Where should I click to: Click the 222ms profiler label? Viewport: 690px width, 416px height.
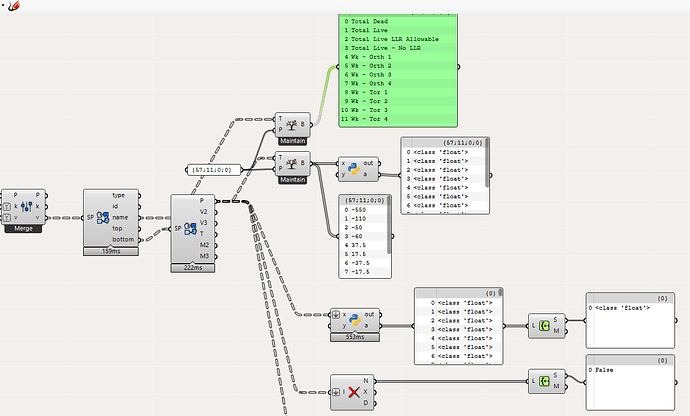[x=192, y=268]
